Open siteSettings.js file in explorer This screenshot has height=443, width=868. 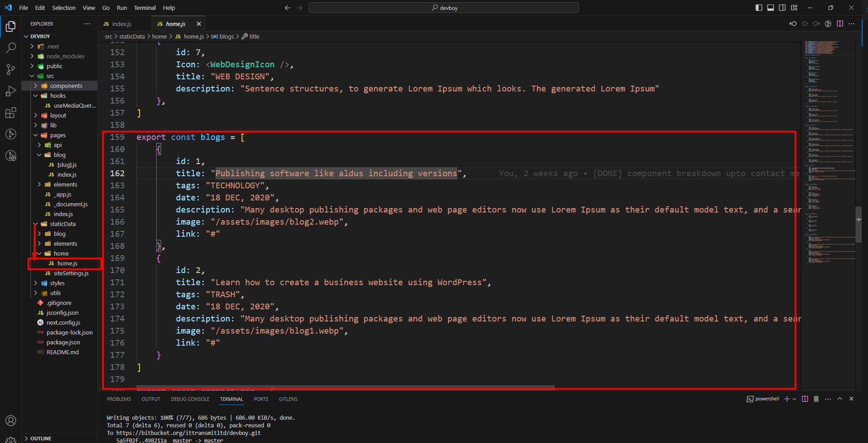(x=71, y=273)
